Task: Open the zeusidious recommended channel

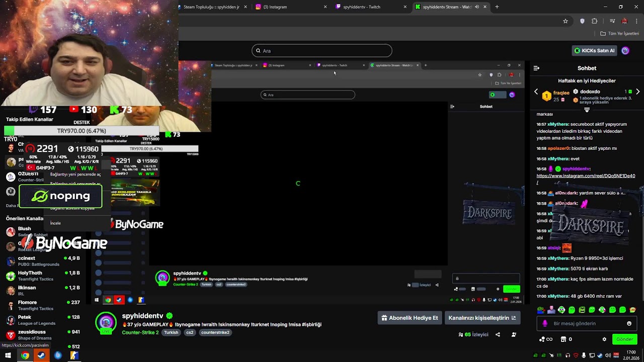Action: pyautogui.click(x=43, y=334)
